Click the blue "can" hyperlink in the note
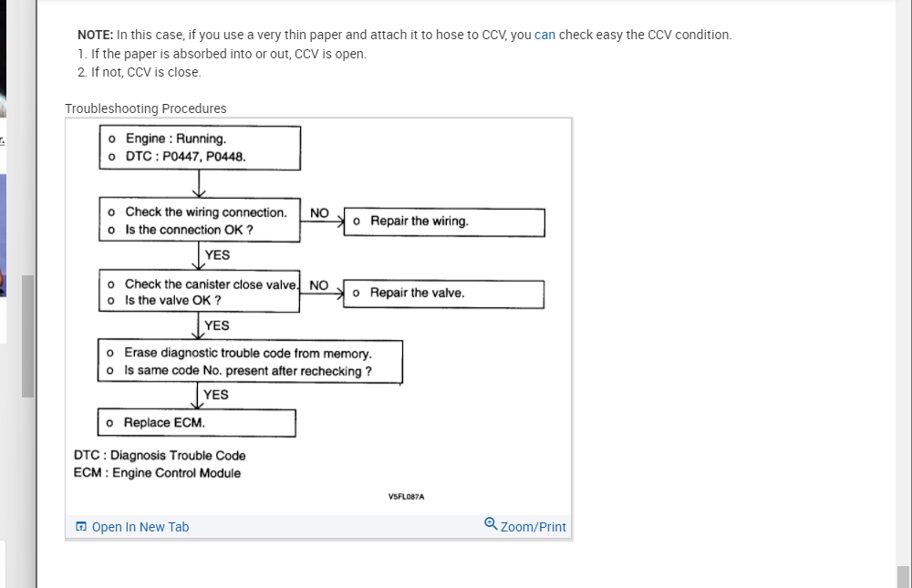 pyautogui.click(x=544, y=35)
